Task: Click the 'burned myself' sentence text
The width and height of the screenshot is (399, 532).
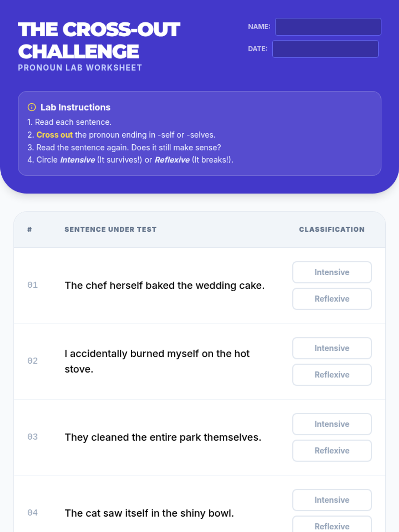Action: pos(157,354)
